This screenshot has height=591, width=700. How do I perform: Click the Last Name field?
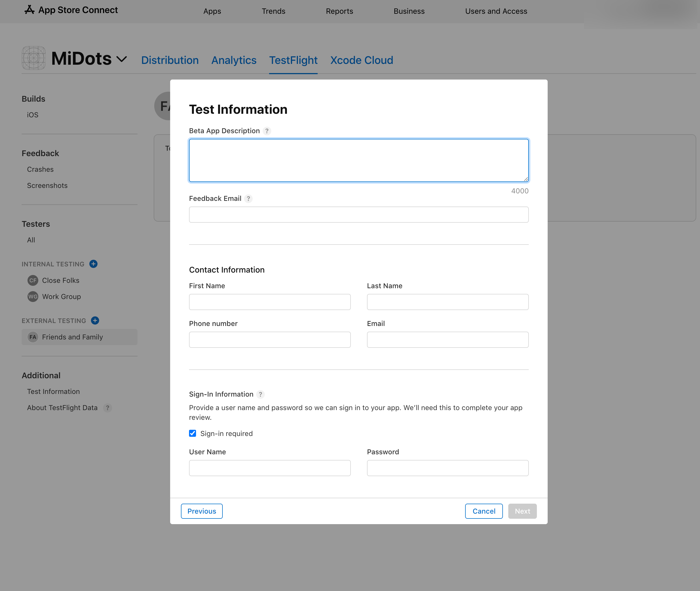(448, 302)
